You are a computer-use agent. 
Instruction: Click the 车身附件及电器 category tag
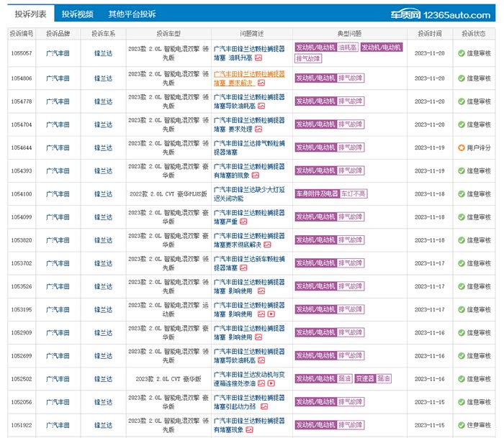(x=316, y=194)
